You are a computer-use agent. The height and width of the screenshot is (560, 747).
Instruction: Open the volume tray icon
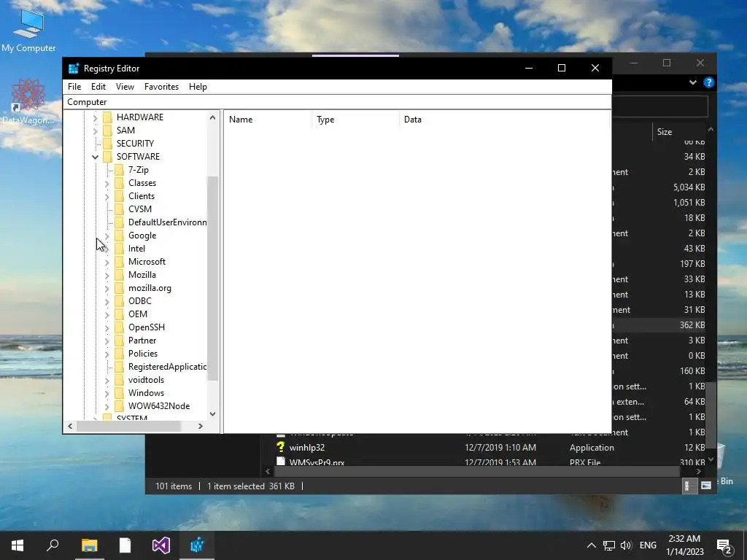[626, 545]
